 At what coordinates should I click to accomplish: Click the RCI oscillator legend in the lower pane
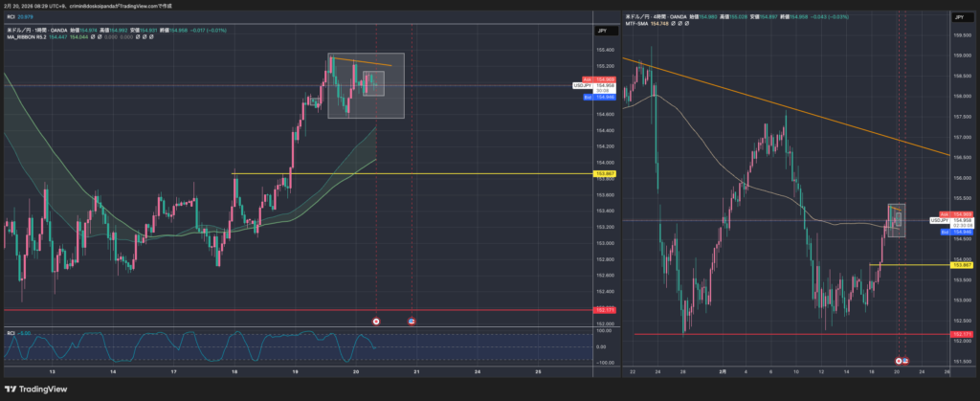coord(11,332)
